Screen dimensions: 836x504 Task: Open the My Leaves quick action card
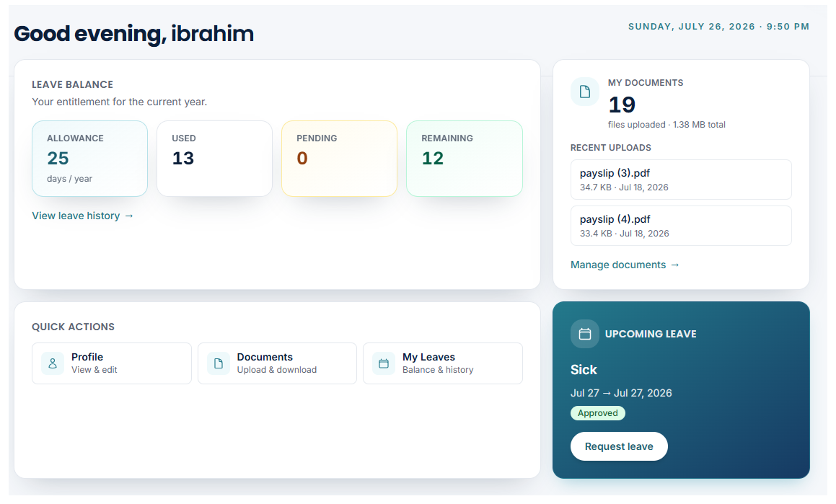[x=443, y=363]
